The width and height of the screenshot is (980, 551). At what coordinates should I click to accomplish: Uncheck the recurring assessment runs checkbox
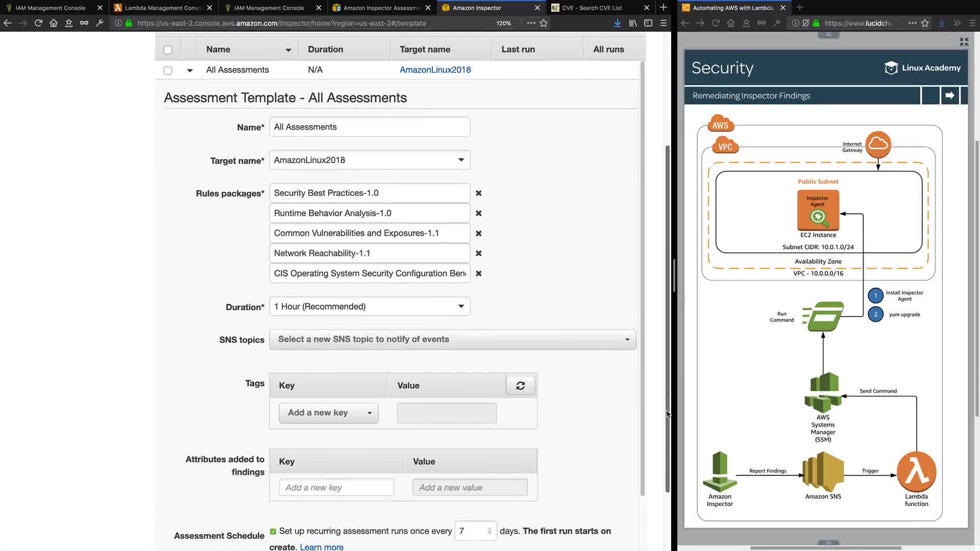click(273, 532)
